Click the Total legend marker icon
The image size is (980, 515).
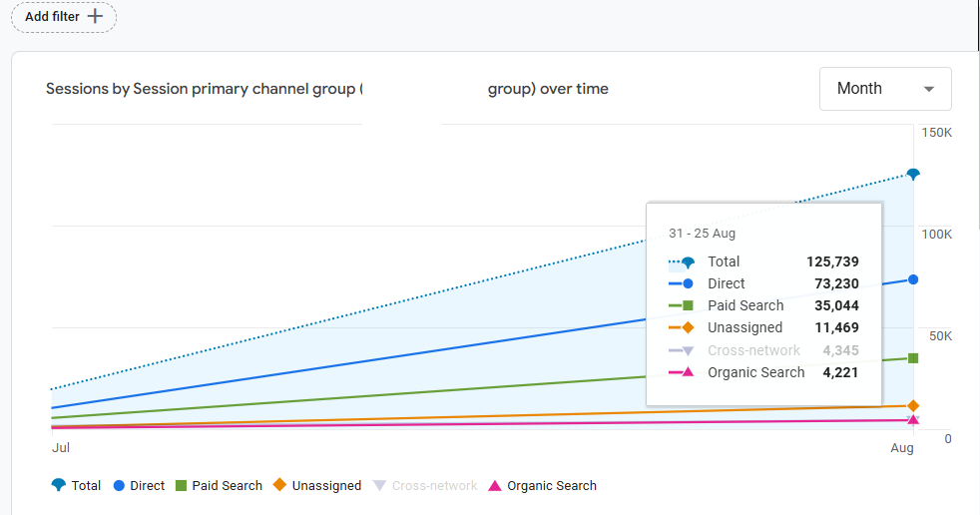click(58, 485)
